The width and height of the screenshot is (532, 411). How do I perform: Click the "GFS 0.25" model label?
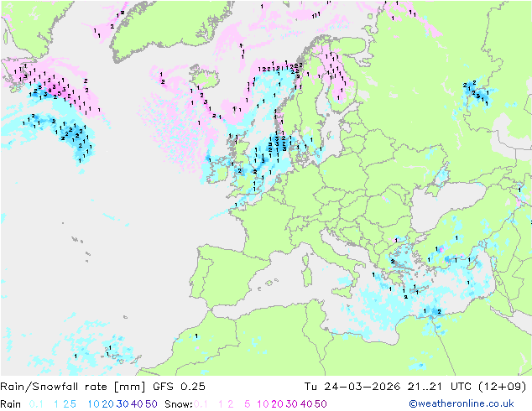[179, 387]
